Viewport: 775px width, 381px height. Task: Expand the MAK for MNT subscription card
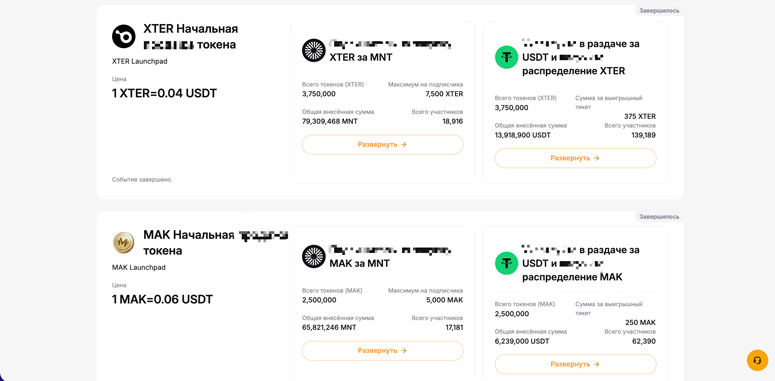click(383, 350)
